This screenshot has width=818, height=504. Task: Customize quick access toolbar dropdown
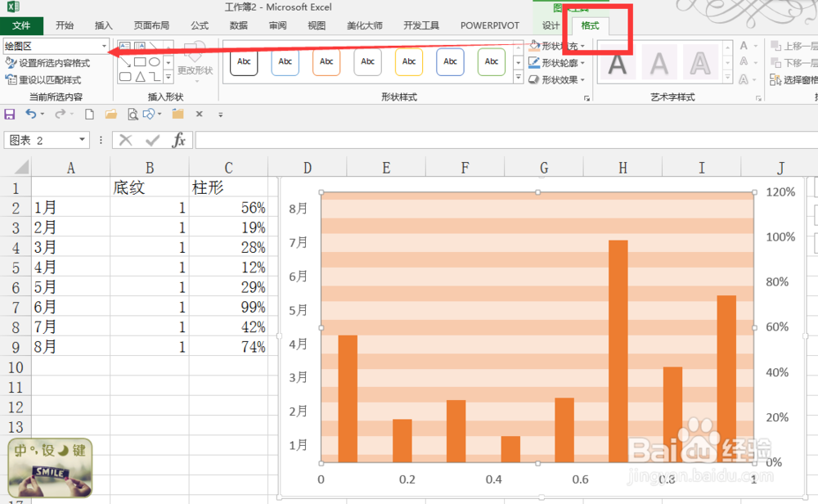point(220,115)
